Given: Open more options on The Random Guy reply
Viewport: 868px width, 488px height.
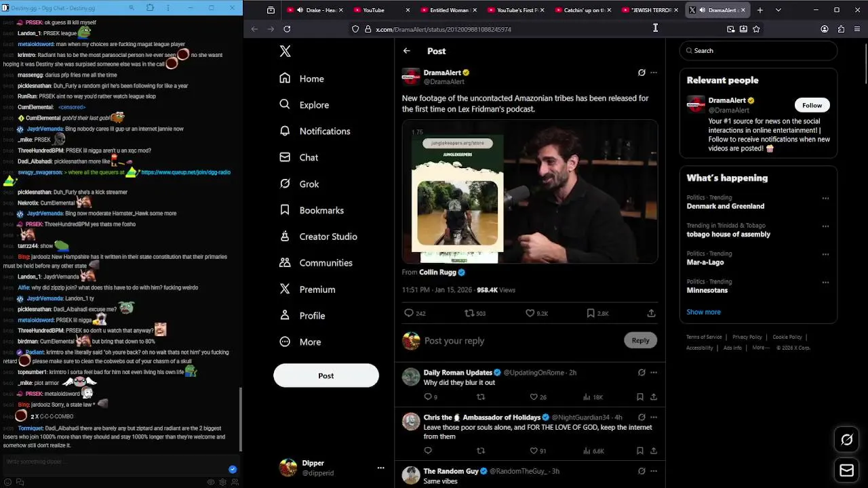Looking at the screenshot, I should [654, 471].
